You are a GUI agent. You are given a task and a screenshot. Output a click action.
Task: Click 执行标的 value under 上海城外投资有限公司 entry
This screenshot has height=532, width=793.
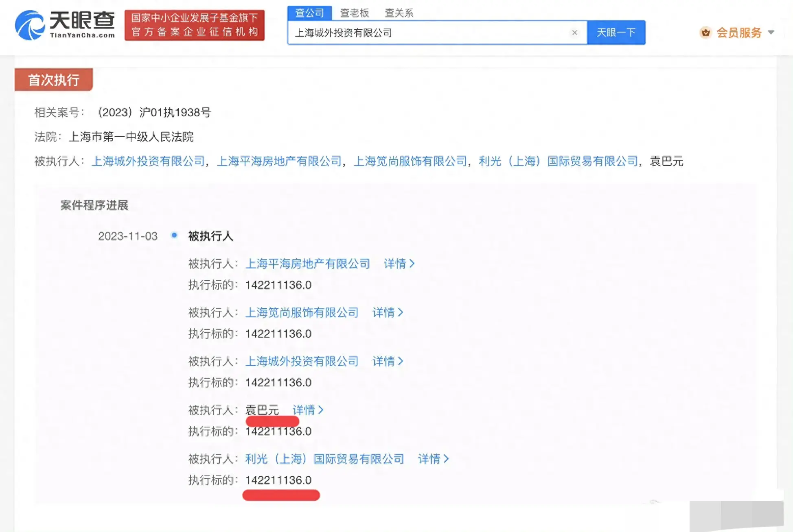click(278, 382)
